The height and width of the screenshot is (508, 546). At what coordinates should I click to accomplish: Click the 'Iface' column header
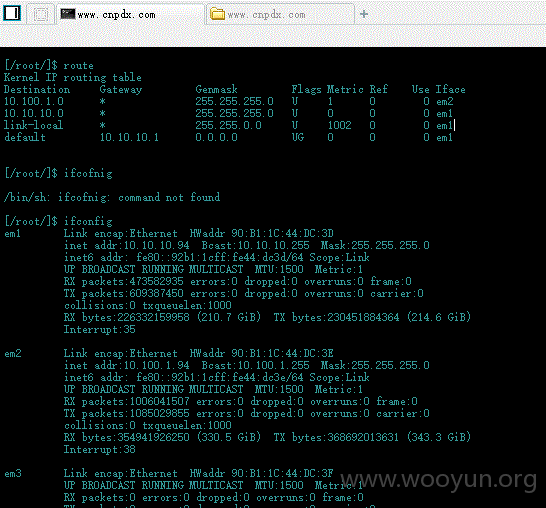coord(451,89)
